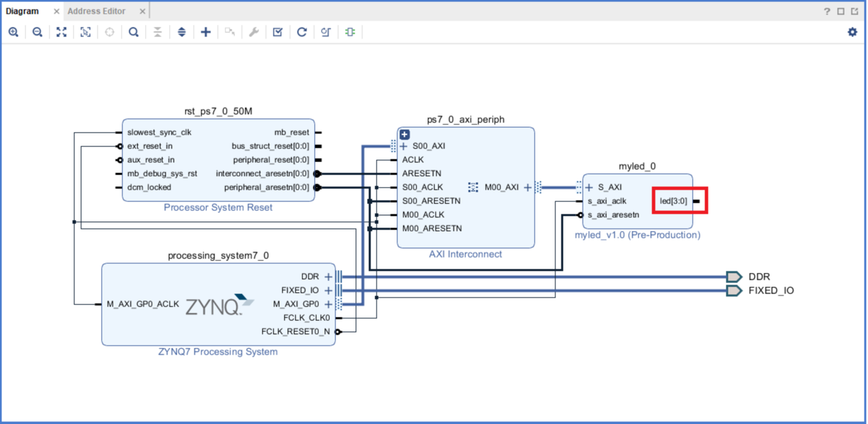Fit the whole diagram with Zoom Fit
The width and height of the screenshot is (868, 424).
click(x=61, y=32)
